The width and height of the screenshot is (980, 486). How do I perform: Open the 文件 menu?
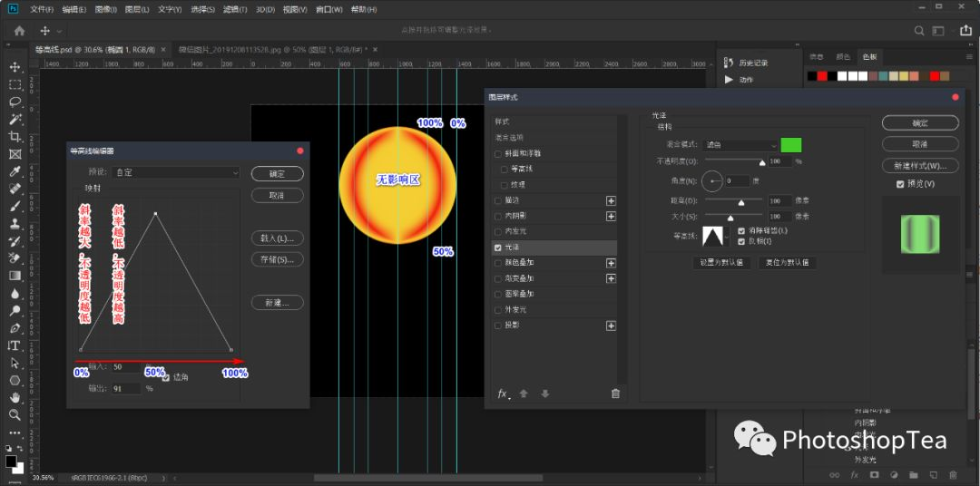tap(41, 9)
